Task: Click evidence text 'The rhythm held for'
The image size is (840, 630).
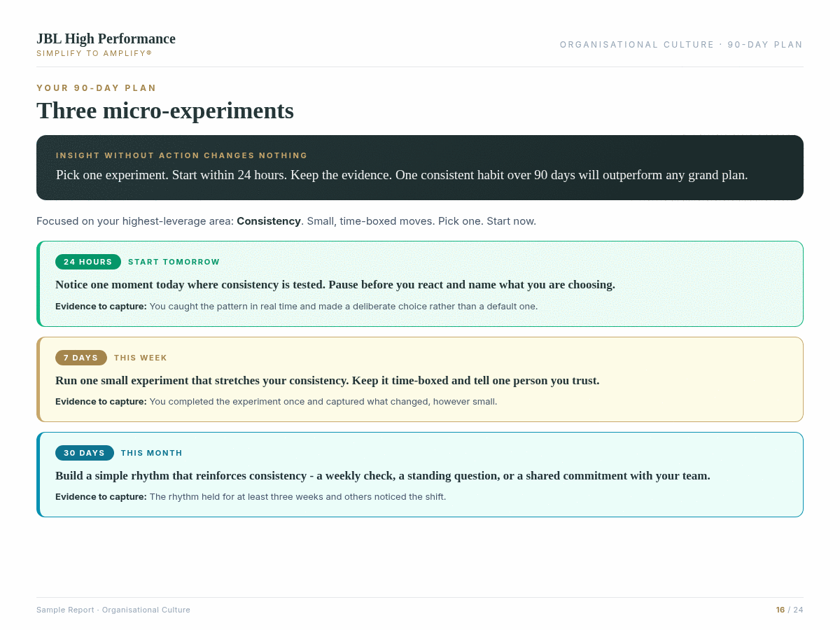Action: pos(297,497)
